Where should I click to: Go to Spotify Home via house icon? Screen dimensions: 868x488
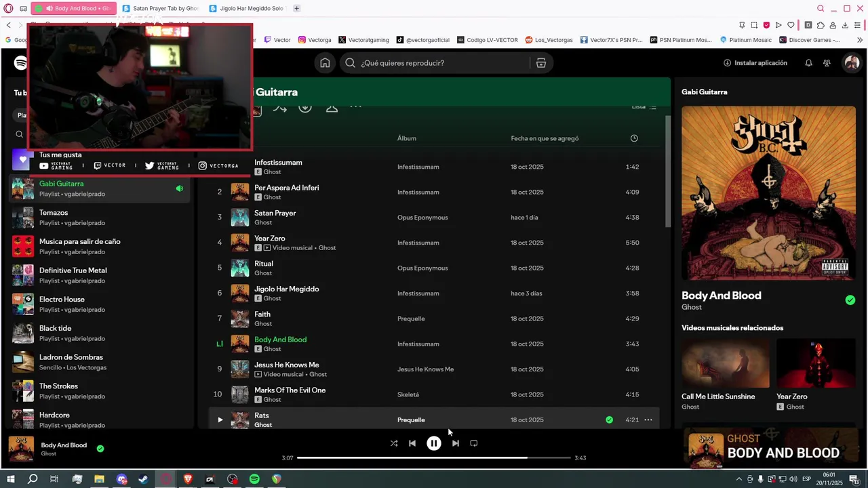click(x=325, y=63)
